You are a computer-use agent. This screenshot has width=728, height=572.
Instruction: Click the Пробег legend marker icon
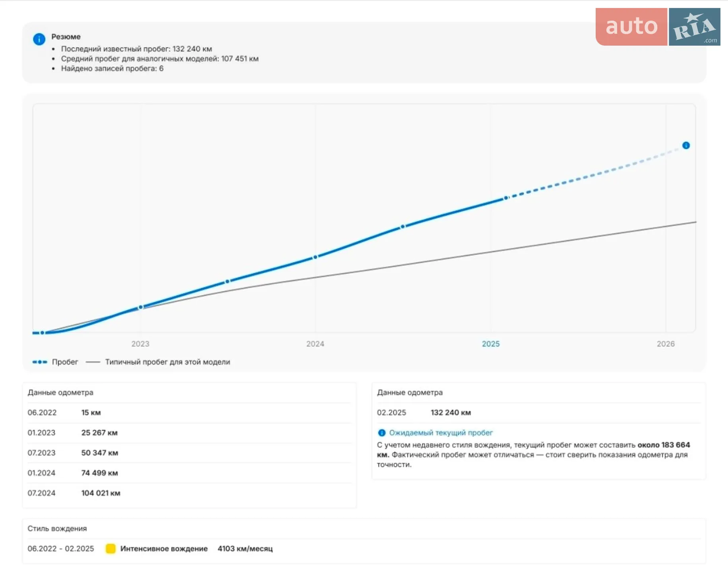(x=40, y=362)
